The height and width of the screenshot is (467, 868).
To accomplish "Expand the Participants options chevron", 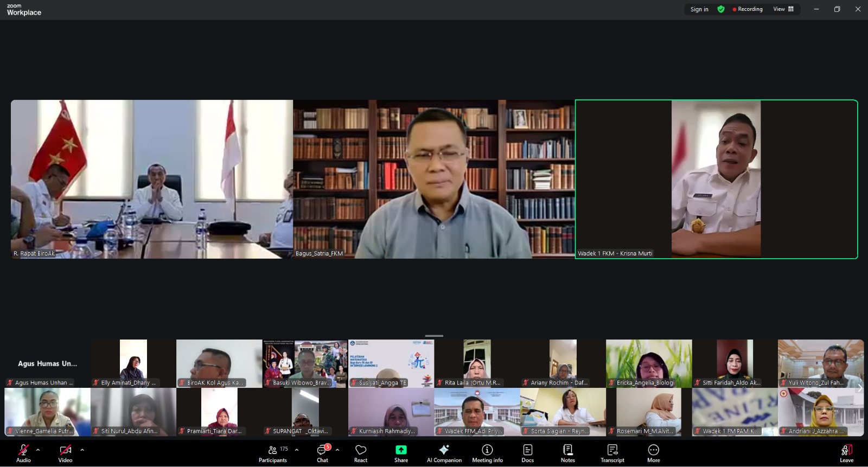I will [x=297, y=450].
